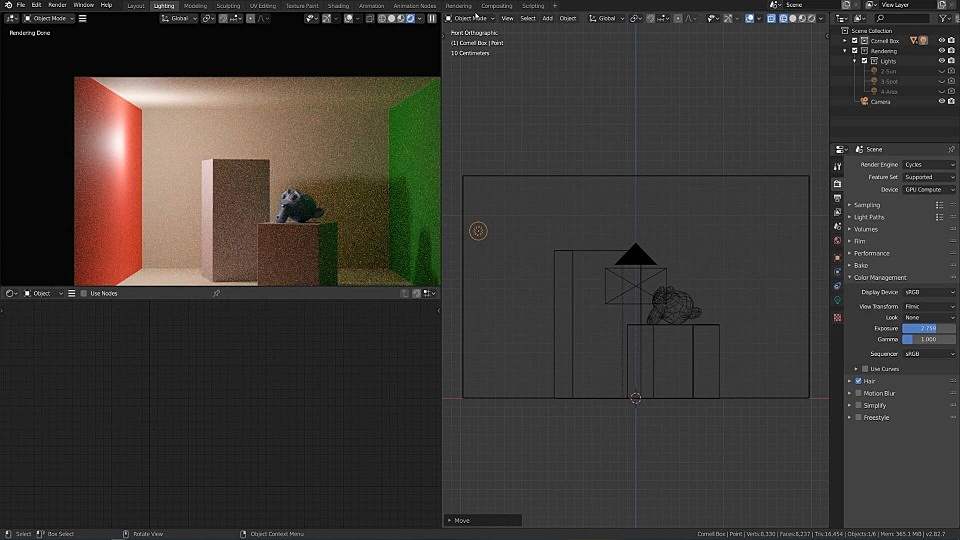960x540 pixels.
Task: Open the Render Engine dropdown
Action: tap(929, 164)
